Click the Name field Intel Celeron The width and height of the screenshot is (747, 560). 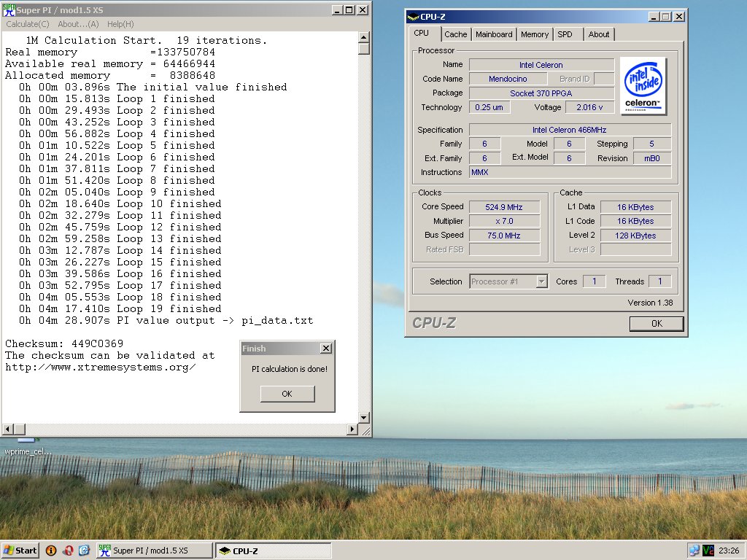541,65
